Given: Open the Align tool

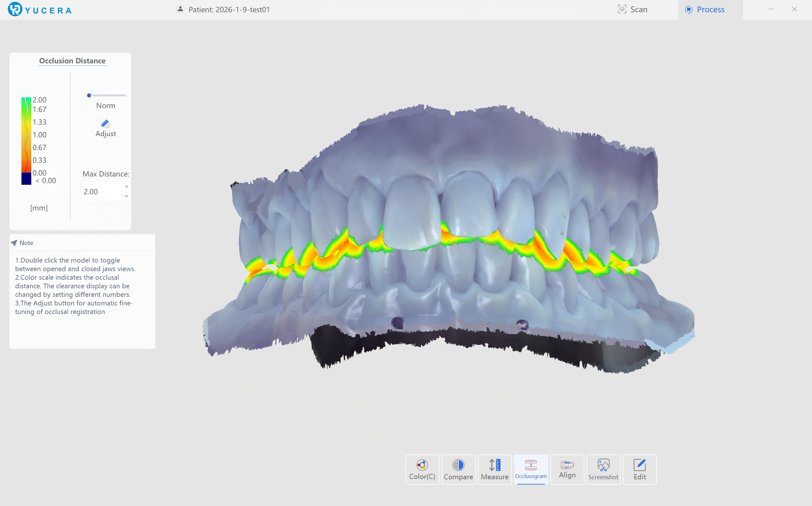Looking at the screenshot, I should [567, 469].
